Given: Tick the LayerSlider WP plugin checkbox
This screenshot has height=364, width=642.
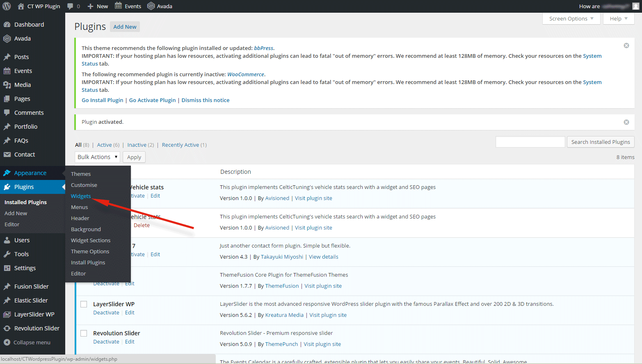Looking at the screenshot, I should click(84, 304).
